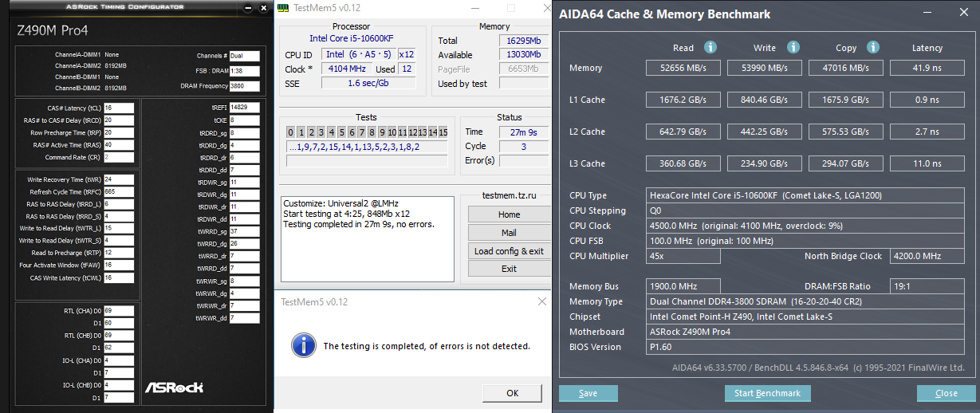980x413 pixels.
Task: Click the Memory Latency value 41.9 ns
Action: [x=927, y=68]
